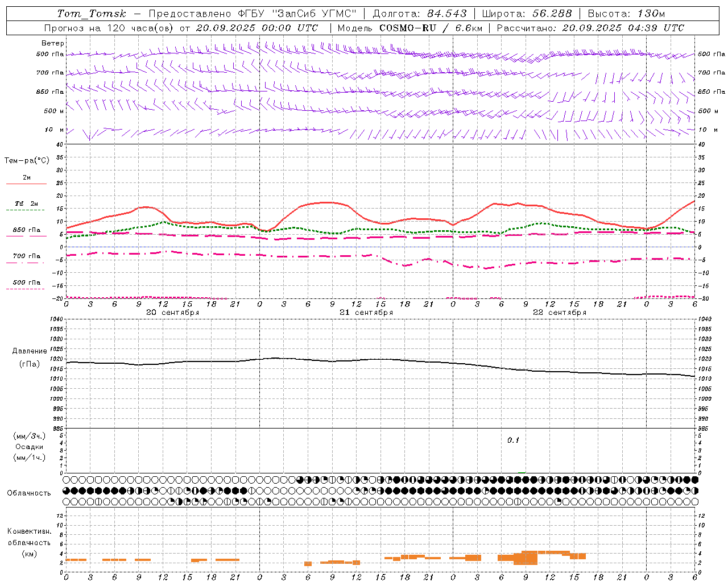
Task: Click the 20 сентября date label
Action: pos(172,313)
